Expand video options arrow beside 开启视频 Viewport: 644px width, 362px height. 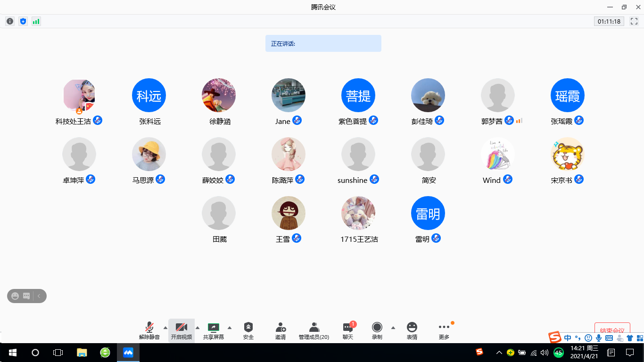[x=198, y=328]
